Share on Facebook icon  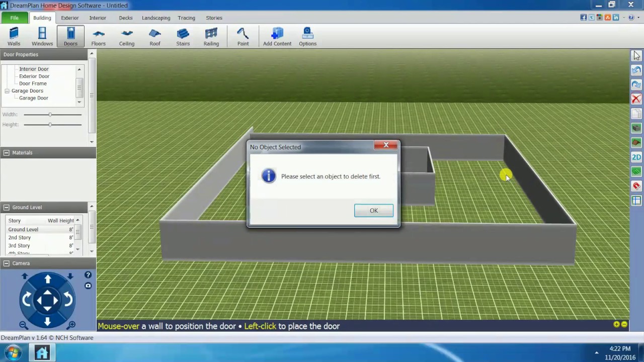coord(584,18)
